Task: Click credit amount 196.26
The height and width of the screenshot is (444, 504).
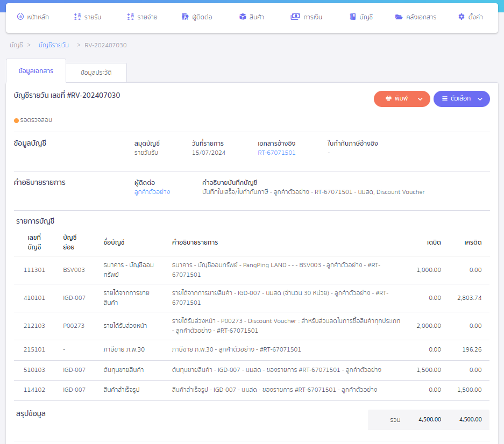Action: (x=472, y=349)
